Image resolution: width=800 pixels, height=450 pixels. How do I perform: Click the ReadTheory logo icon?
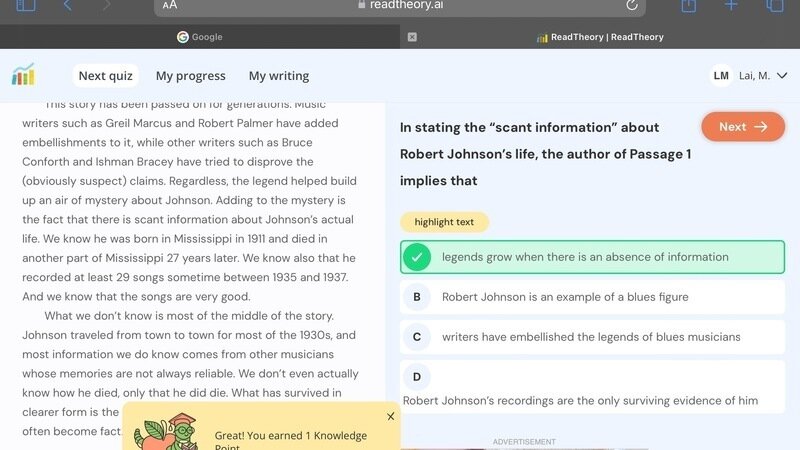(23, 75)
